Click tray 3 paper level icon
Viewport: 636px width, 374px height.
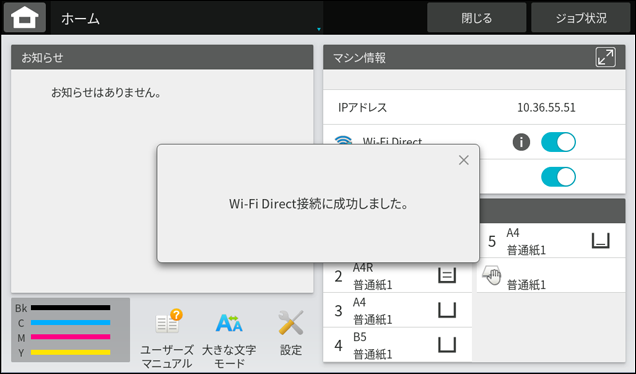pyautogui.click(x=447, y=310)
